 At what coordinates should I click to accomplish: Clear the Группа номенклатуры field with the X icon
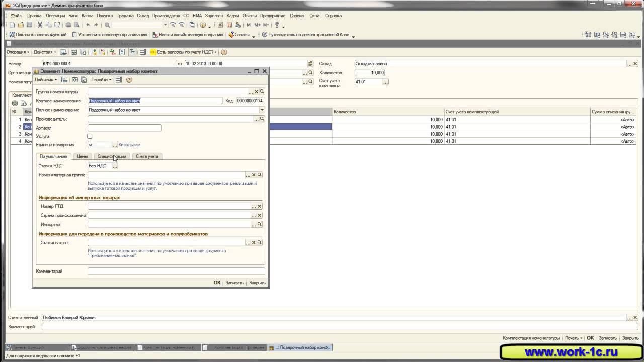[256, 92]
